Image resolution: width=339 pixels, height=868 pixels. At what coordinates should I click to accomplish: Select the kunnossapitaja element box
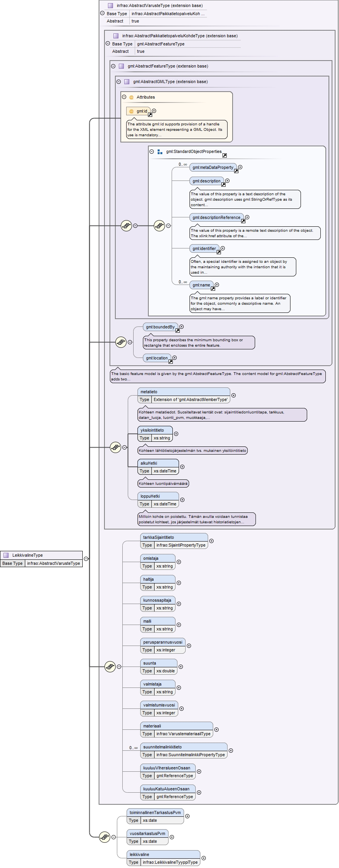[x=158, y=604]
